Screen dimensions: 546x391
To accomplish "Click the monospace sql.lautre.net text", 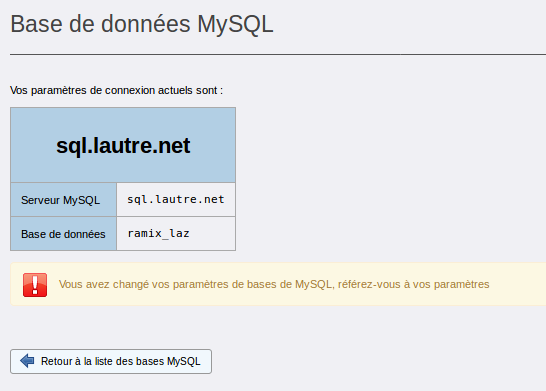I will coord(176,200).
